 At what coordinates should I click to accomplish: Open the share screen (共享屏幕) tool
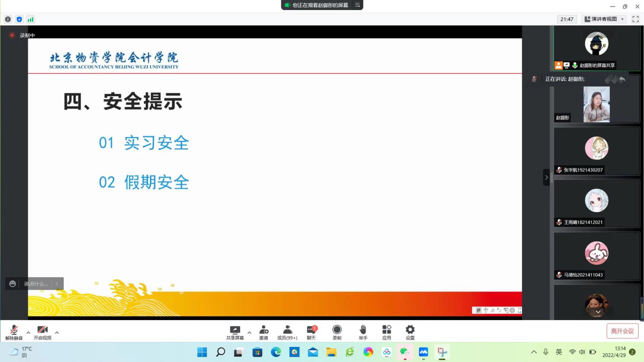tap(235, 332)
